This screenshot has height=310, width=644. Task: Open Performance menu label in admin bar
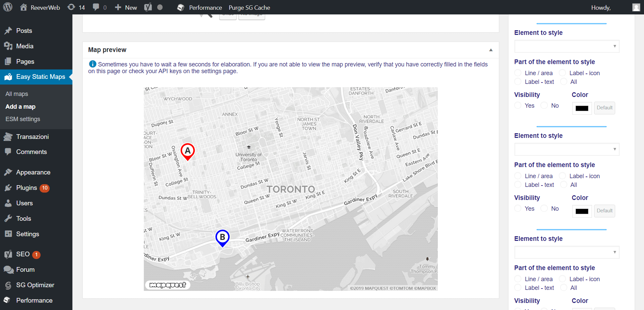[206, 7]
